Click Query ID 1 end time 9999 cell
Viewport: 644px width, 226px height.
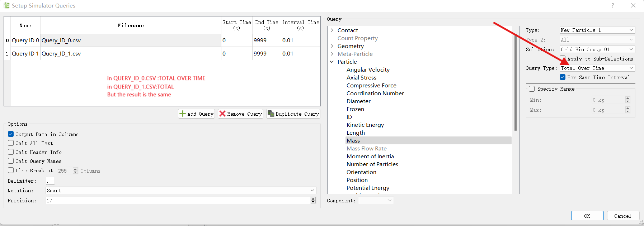pyautogui.click(x=267, y=53)
